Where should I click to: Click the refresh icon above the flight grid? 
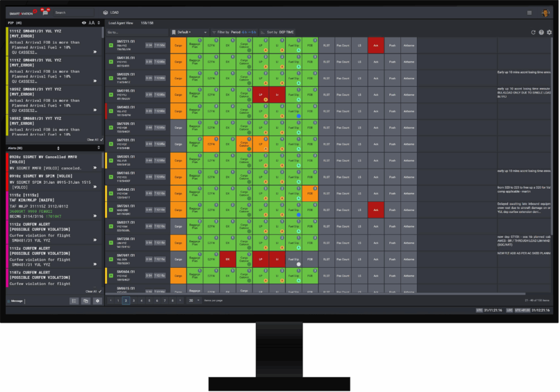533,32
